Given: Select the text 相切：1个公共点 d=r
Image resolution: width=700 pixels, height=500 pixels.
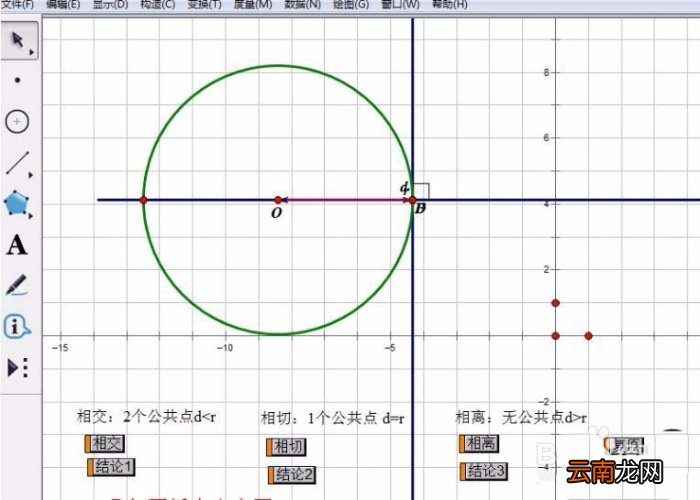Looking at the screenshot, I should tap(333, 418).
